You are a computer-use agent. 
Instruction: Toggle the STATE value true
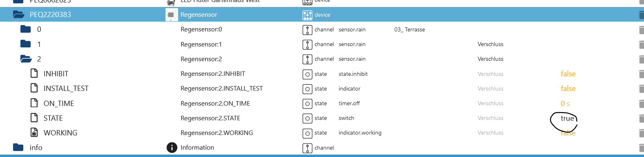point(567,118)
